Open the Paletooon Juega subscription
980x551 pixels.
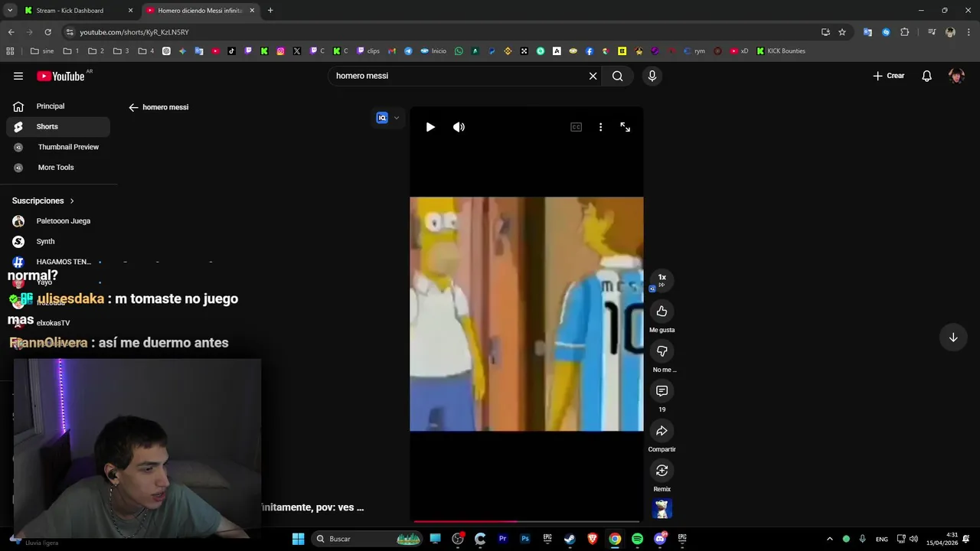coord(58,221)
